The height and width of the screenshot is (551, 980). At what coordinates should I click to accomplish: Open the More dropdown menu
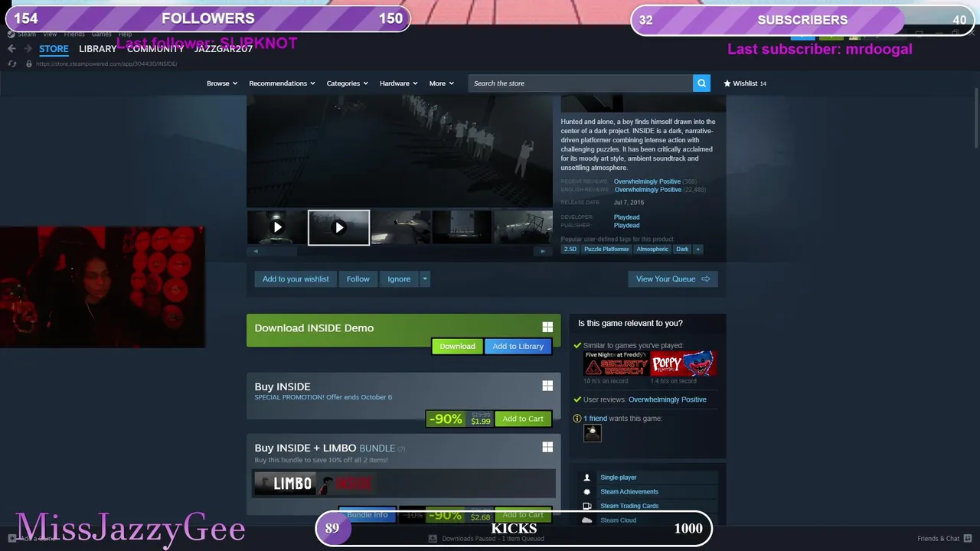[x=442, y=83]
